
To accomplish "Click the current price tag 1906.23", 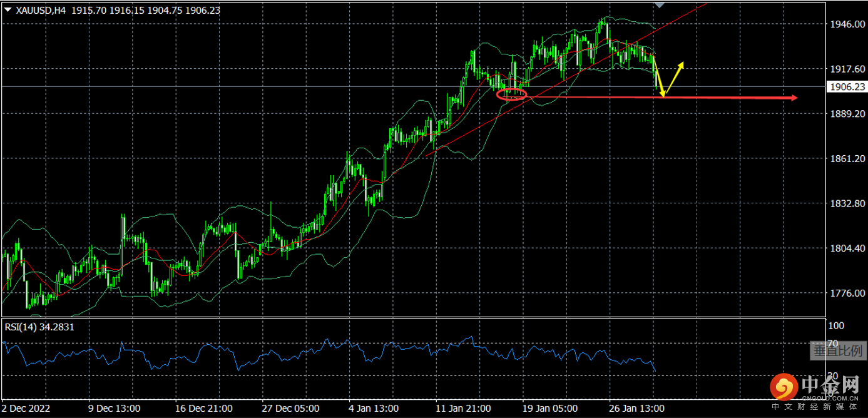I will click(x=846, y=87).
